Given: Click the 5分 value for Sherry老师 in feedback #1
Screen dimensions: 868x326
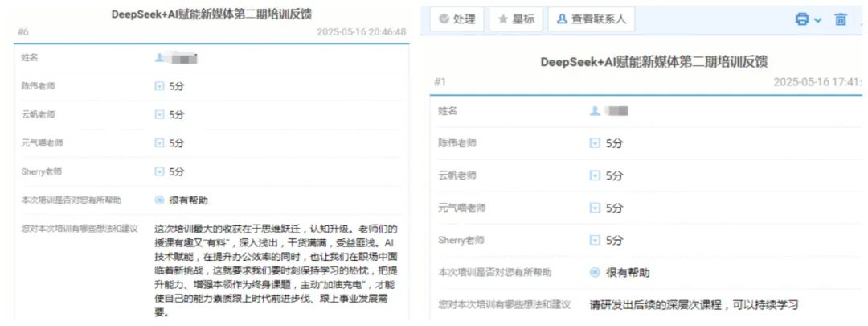Looking at the screenshot, I should point(614,241).
